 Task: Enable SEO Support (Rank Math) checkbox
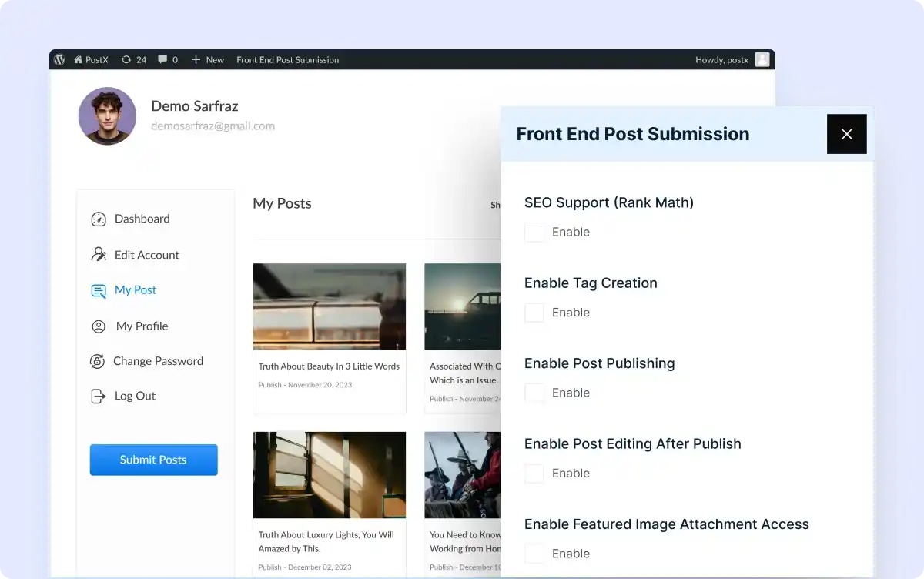(534, 233)
